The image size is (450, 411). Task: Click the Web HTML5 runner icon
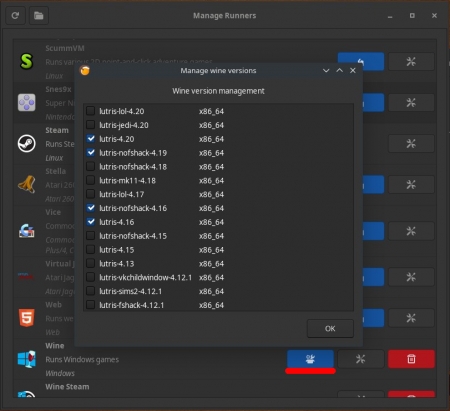pos(26,317)
